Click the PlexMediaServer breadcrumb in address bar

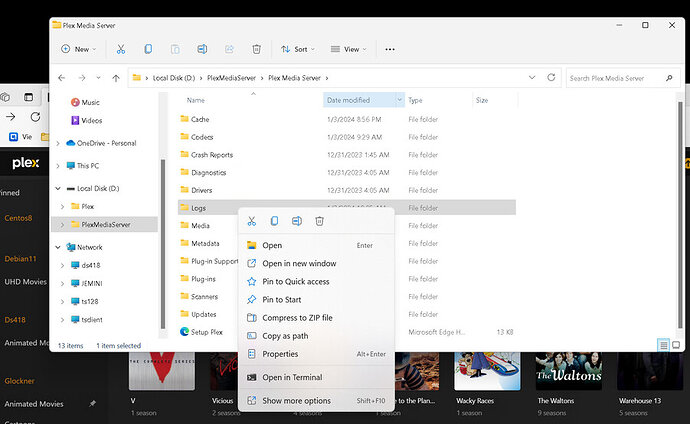(231, 78)
